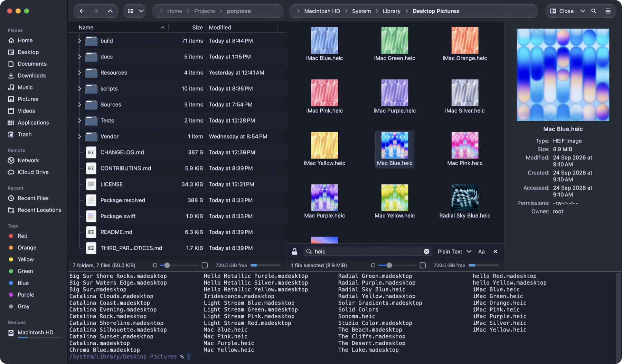This screenshot has width=622, height=364.
Task: Open the Plain Text filter dropdown
Action: pyautogui.click(x=454, y=251)
